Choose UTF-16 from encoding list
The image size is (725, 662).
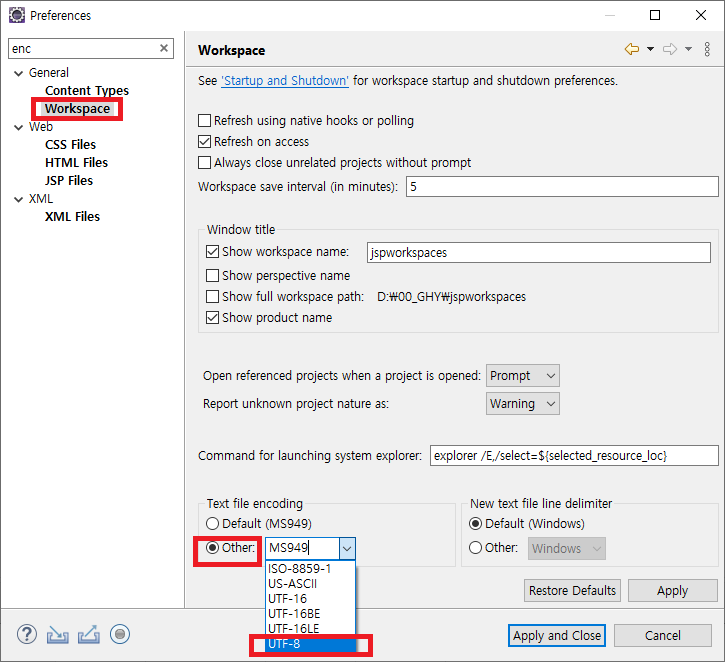pos(310,599)
